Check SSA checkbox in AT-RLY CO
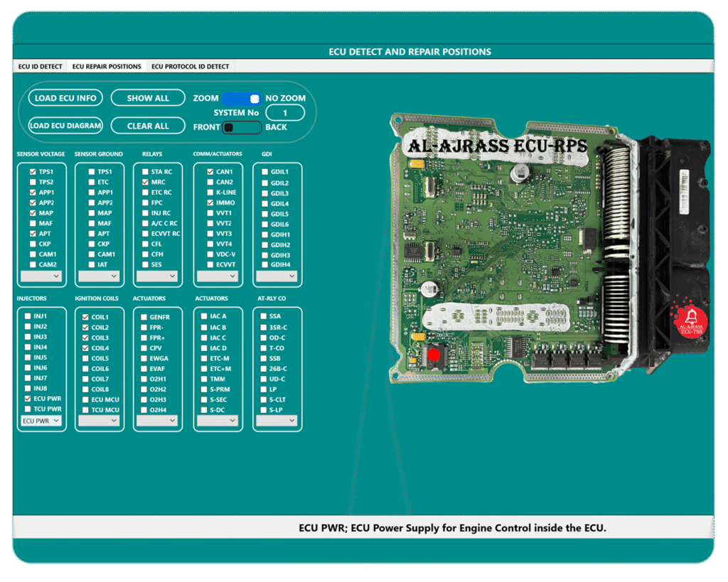 (x=264, y=316)
